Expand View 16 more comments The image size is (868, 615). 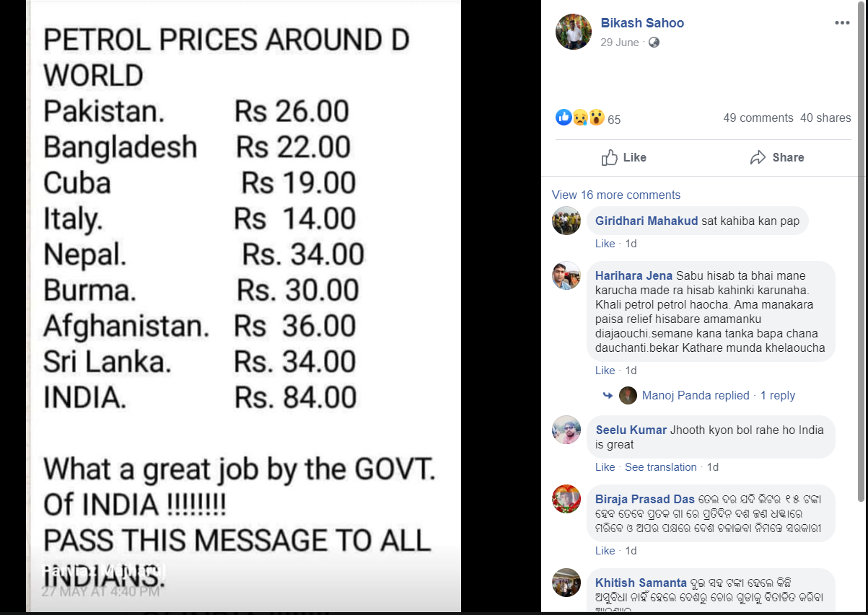pyautogui.click(x=616, y=195)
